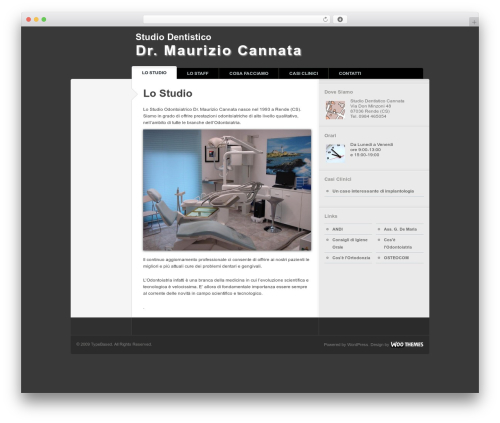
Task: Click the 'Dove Siamo' sidebar heading
Action: (338, 92)
